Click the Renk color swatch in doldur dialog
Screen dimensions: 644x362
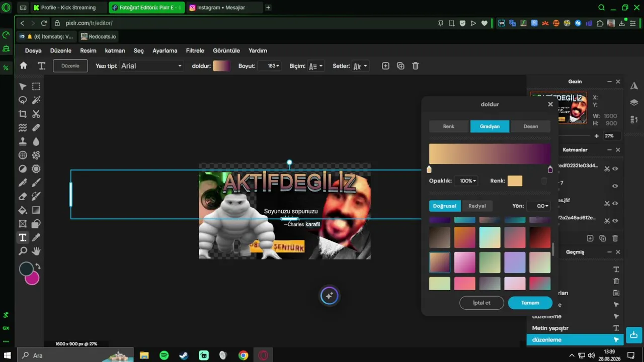515,181
